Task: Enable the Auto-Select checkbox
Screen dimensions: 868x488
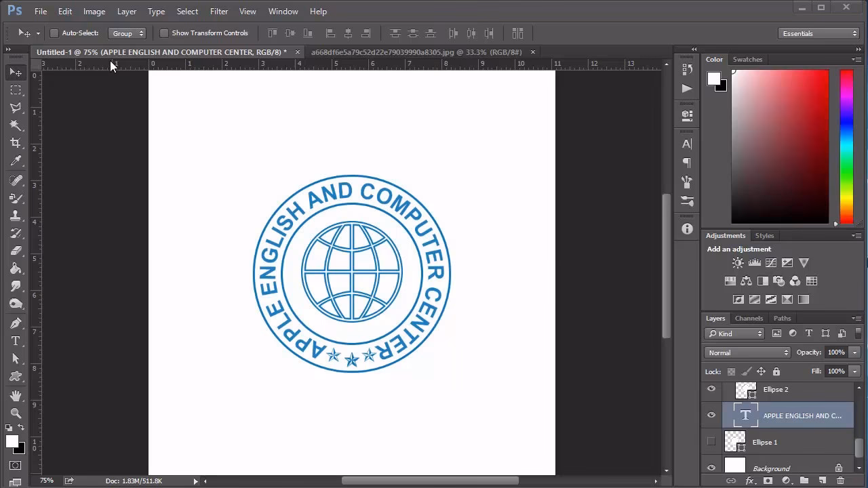Action: 54,33
